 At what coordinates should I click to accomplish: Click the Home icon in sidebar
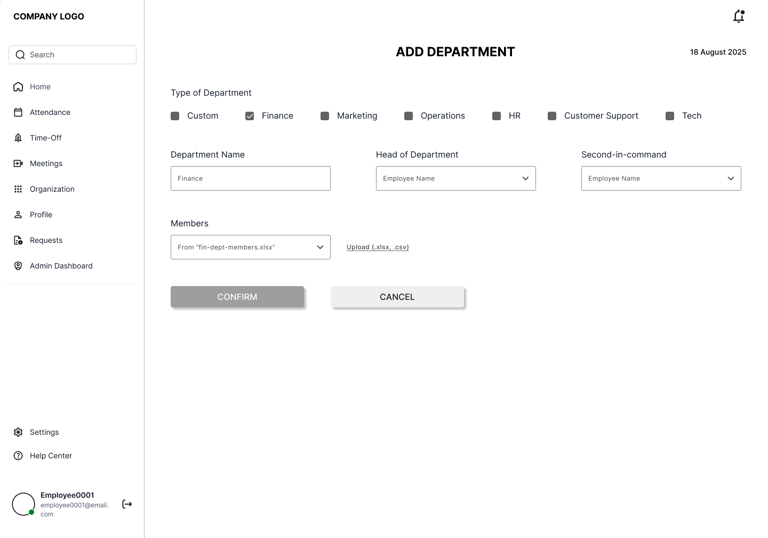pyautogui.click(x=18, y=87)
